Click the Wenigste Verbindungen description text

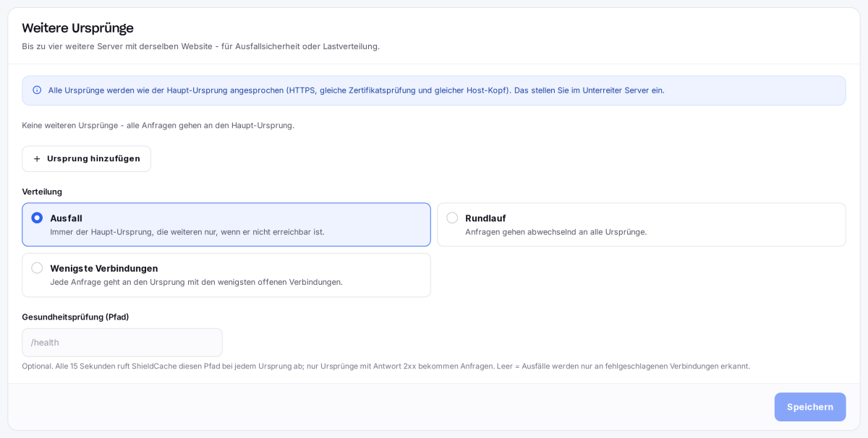(x=196, y=282)
